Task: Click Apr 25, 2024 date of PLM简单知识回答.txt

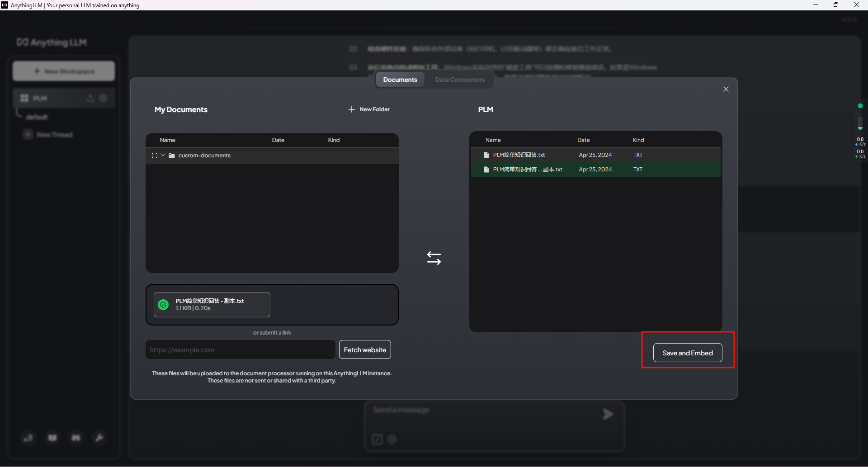Action: click(595, 155)
